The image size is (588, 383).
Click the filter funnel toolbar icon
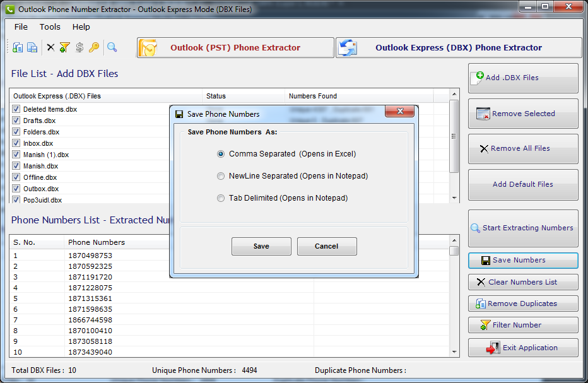(x=64, y=47)
